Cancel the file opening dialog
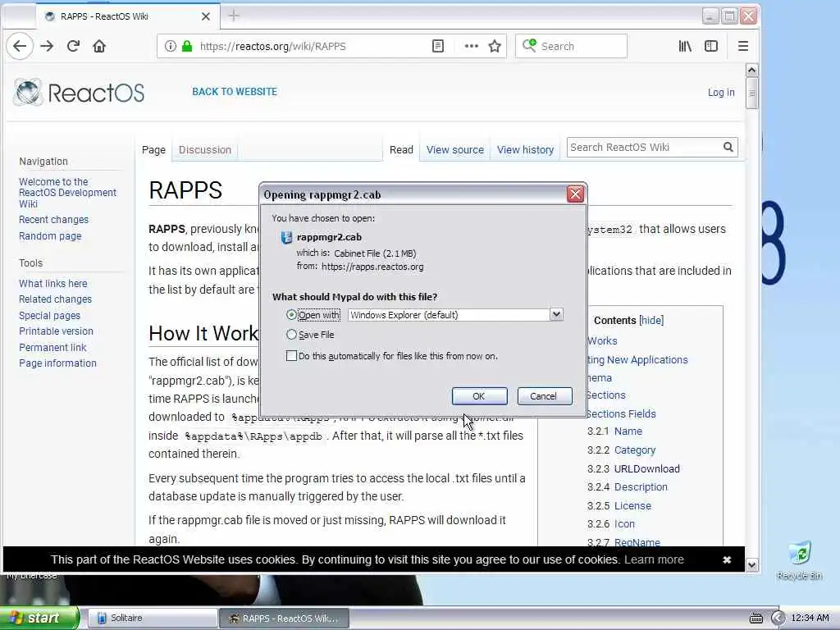Screen dimensions: 840x630 [545, 396]
